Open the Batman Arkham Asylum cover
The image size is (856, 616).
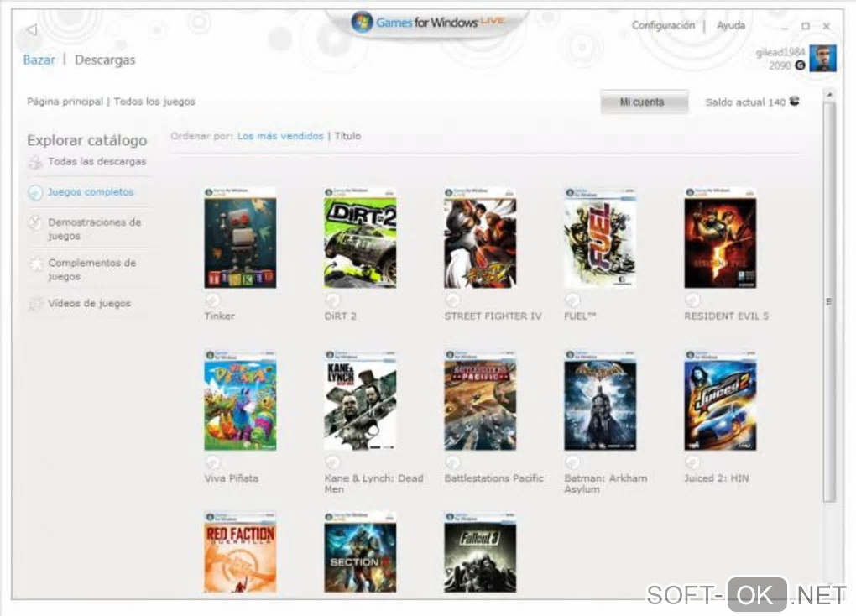(600, 400)
